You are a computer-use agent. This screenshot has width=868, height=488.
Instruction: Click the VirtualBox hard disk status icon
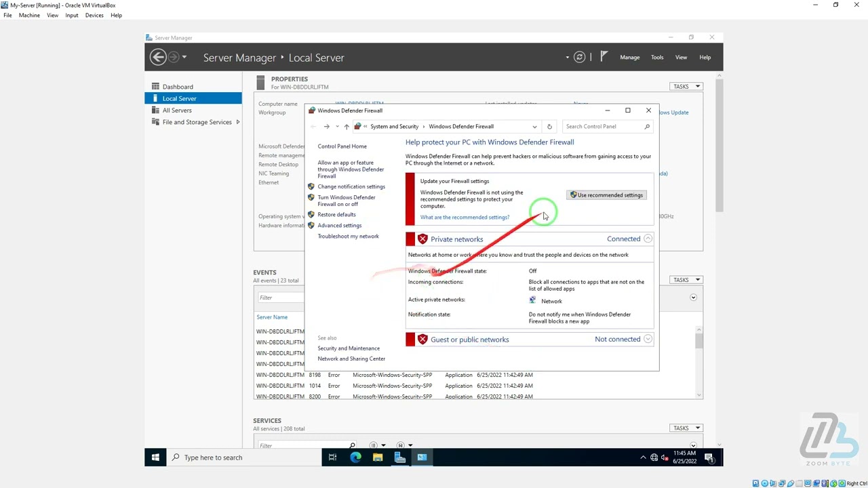point(757,483)
